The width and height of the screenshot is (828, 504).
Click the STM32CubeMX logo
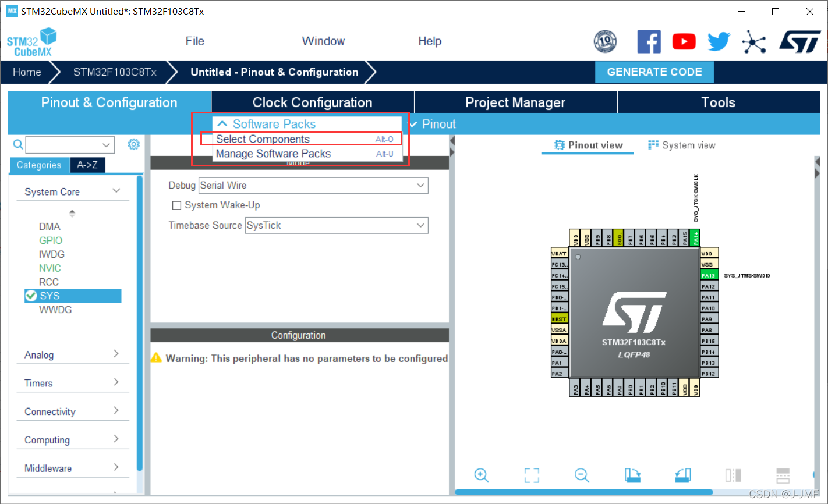[32, 42]
